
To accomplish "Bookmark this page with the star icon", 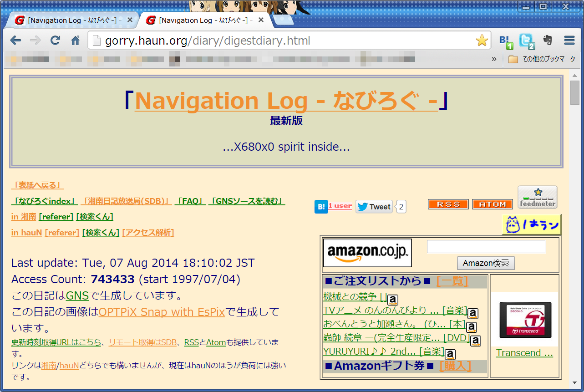I will [482, 41].
